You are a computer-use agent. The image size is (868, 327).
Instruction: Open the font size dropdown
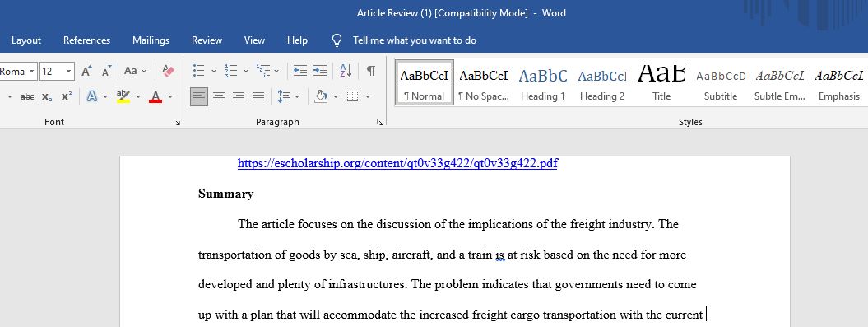(x=69, y=71)
